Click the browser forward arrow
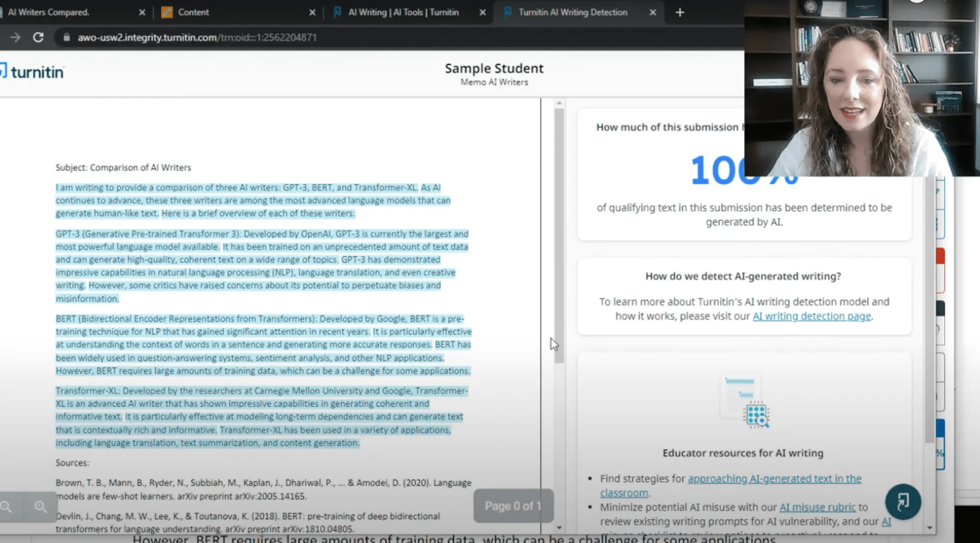 15,37
